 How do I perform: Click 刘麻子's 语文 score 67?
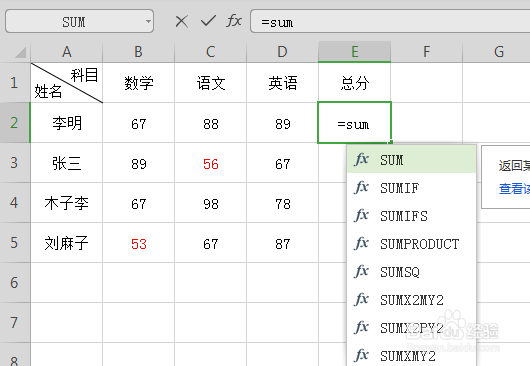(x=211, y=243)
